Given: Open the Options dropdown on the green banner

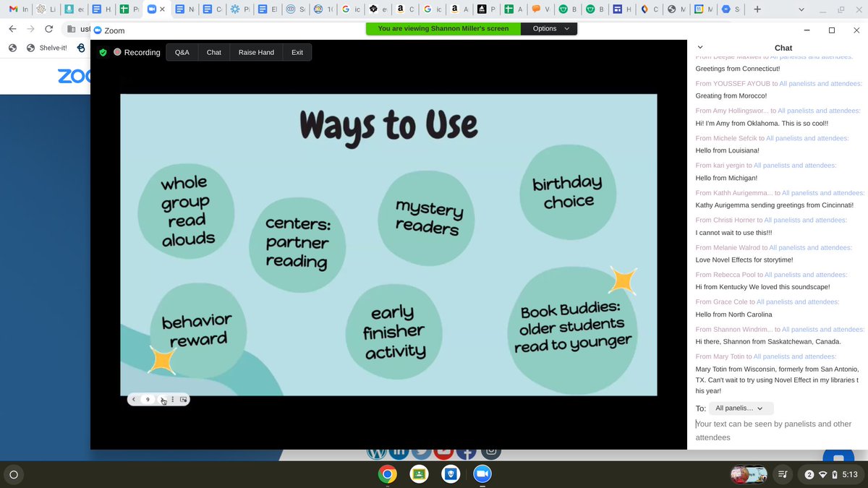Looking at the screenshot, I should pos(548,27).
